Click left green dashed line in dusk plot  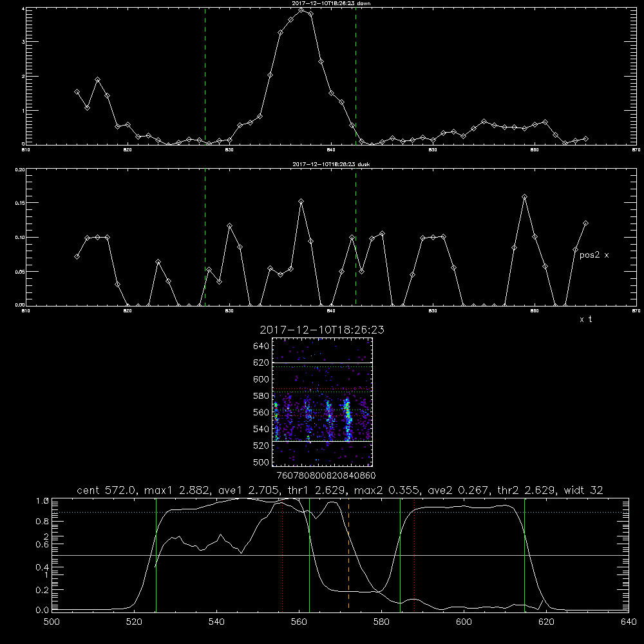coord(205,238)
